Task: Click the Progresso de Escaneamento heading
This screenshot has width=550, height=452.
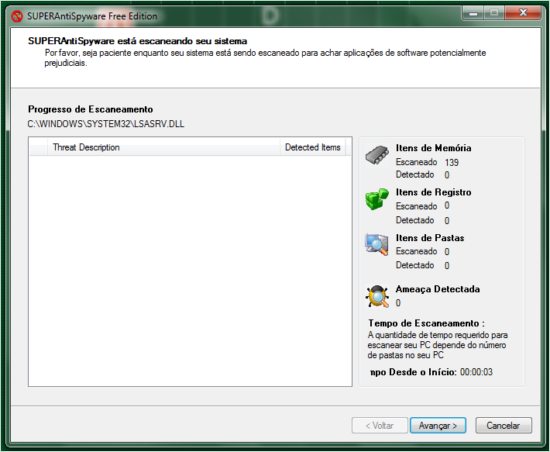Action: (x=90, y=109)
